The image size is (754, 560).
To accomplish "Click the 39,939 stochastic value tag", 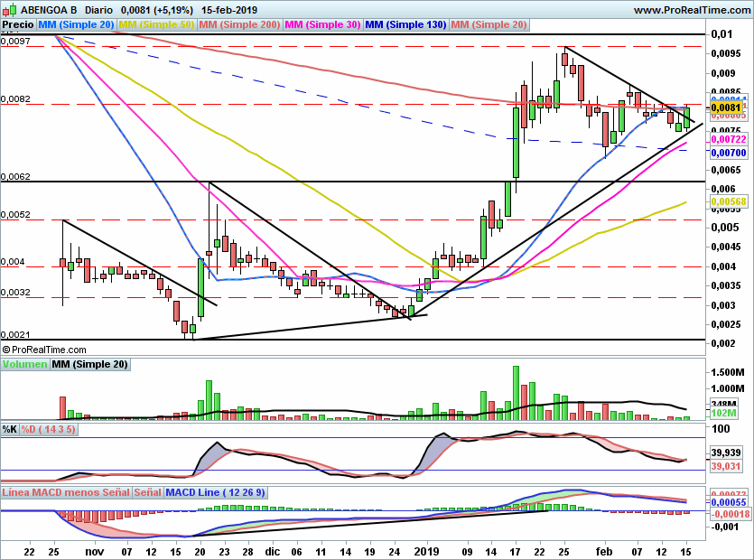I will tap(726, 453).
